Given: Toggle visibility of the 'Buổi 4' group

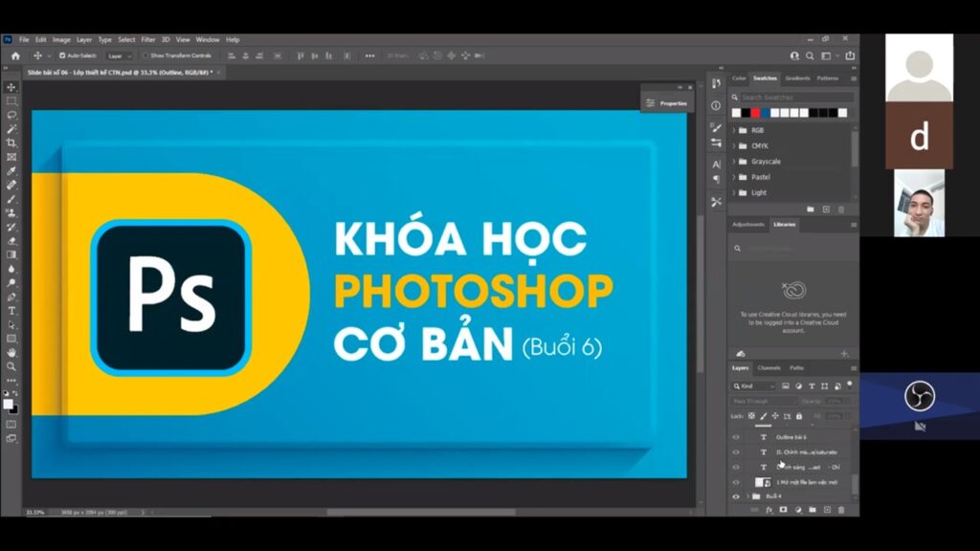Looking at the screenshot, I should click(736, 496).
